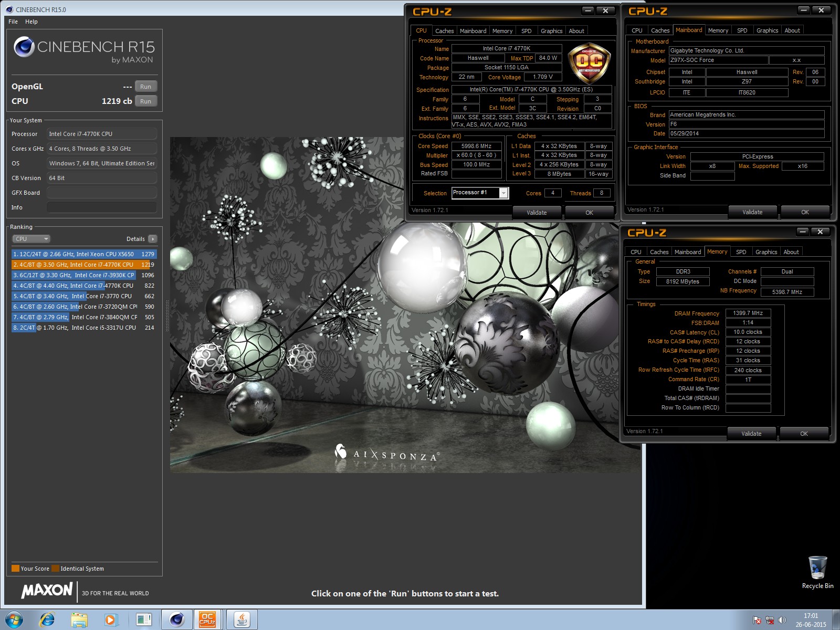Click the Info input field
This screenshot has width=840, height=630.
(102, 207)
